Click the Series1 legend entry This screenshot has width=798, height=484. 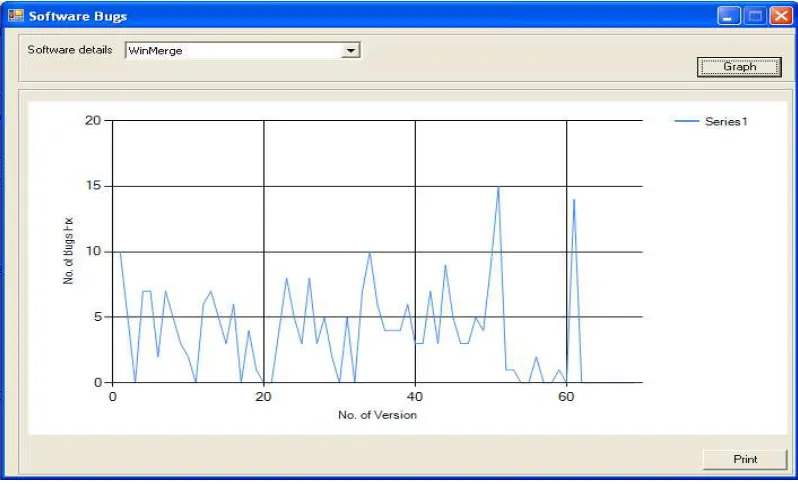pos(711,121)
